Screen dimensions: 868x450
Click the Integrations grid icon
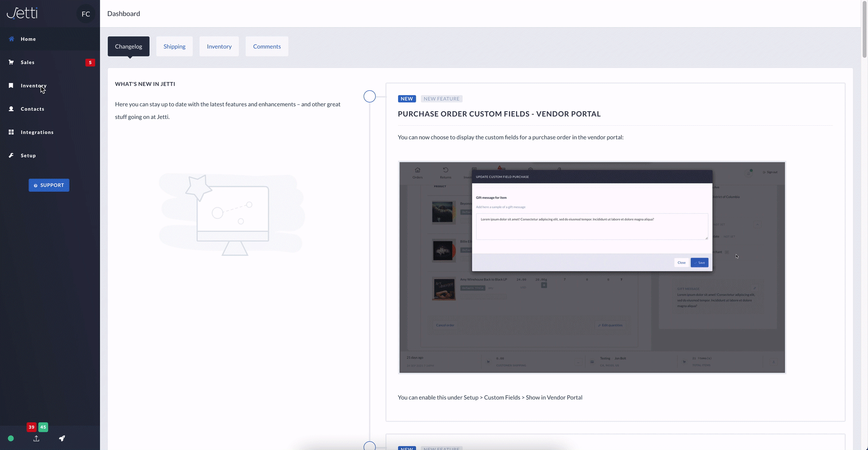[x=11, y=132]
